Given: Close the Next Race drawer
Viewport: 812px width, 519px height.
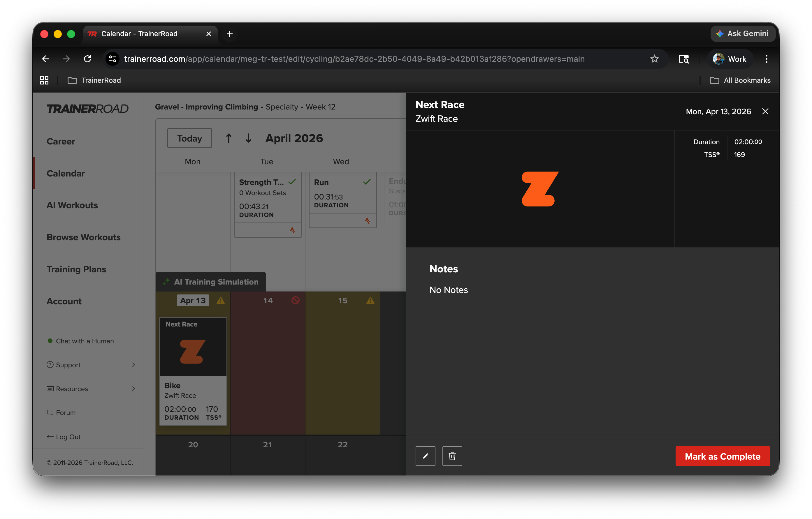Looking at the screenshot, I should point(765,112).
